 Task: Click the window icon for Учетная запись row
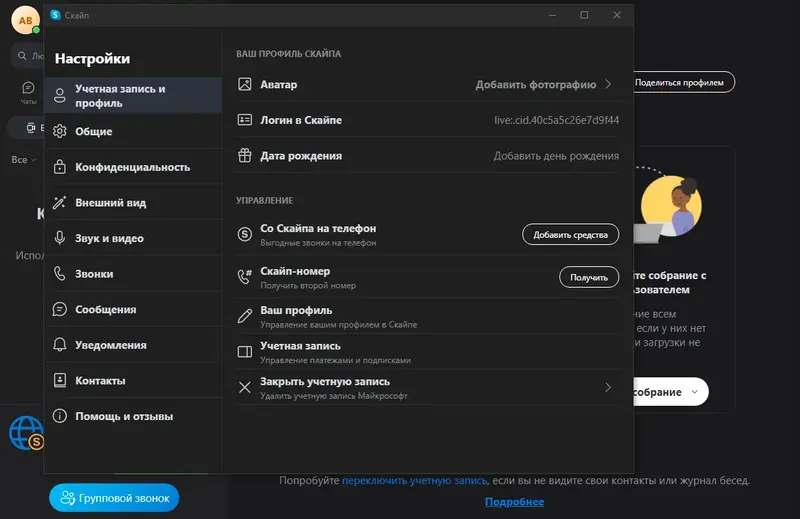(245, 352)
